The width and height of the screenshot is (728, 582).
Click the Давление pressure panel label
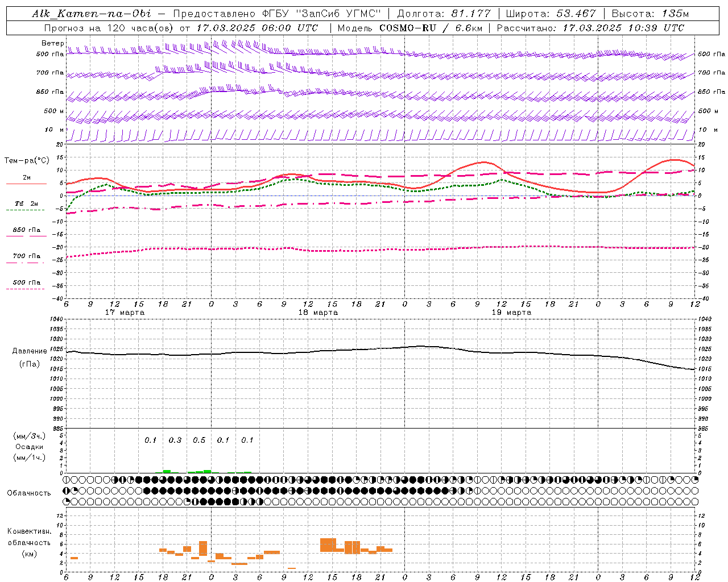tap(29, 351)
